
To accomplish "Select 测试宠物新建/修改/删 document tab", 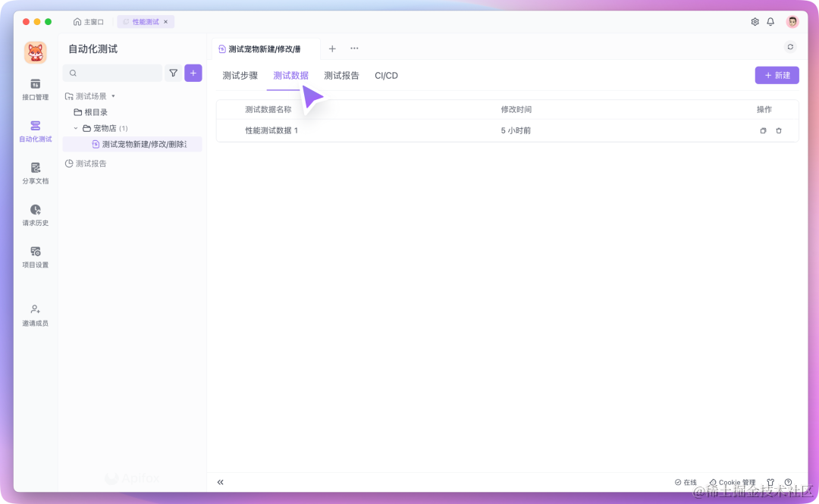I will point(266,49).
